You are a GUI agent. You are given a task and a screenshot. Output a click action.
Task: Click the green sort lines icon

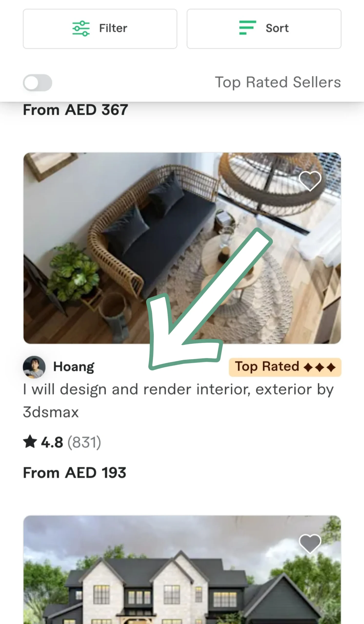[x=247, y=28]
